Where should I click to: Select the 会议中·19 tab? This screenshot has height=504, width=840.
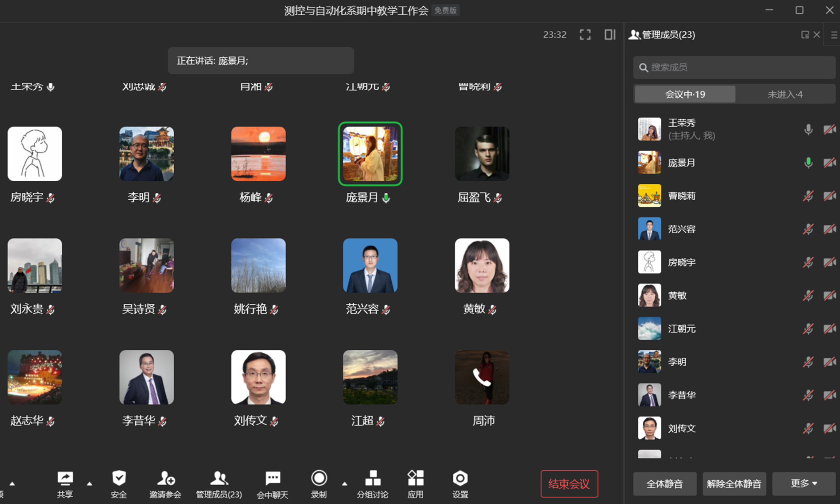pyautogui.click(x=685, y=94)
